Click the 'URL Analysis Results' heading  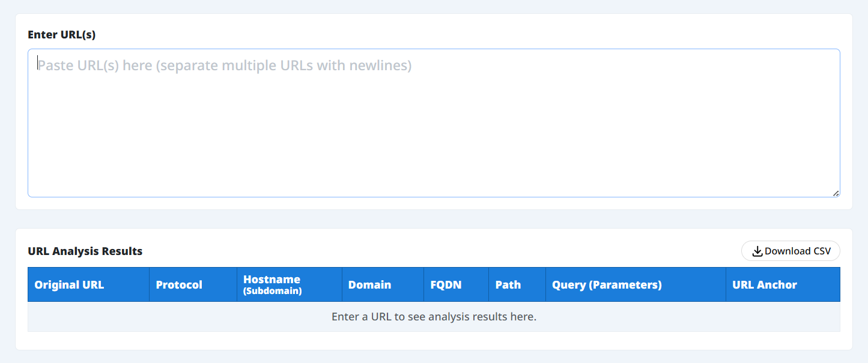(85, 251)
